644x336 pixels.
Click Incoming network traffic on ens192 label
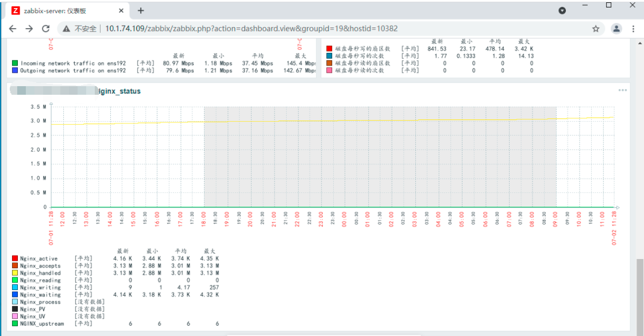click(73, 63)
